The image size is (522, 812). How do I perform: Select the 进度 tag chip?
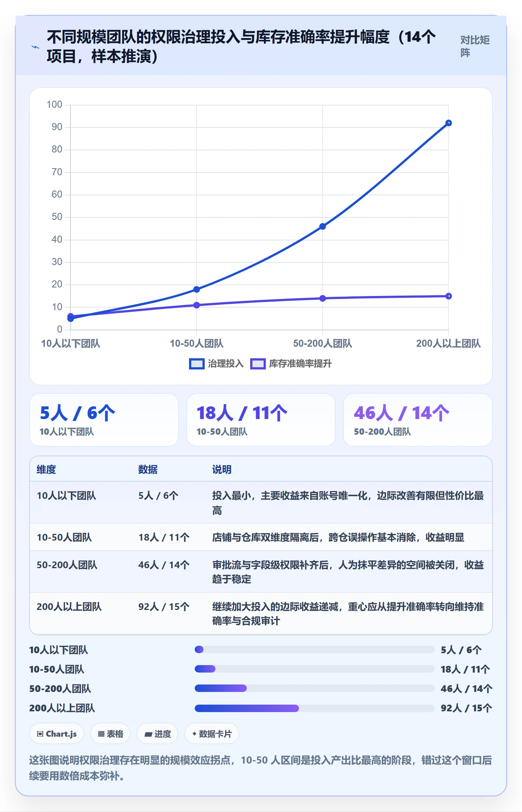pyautogui.click(x=157, y=734)
